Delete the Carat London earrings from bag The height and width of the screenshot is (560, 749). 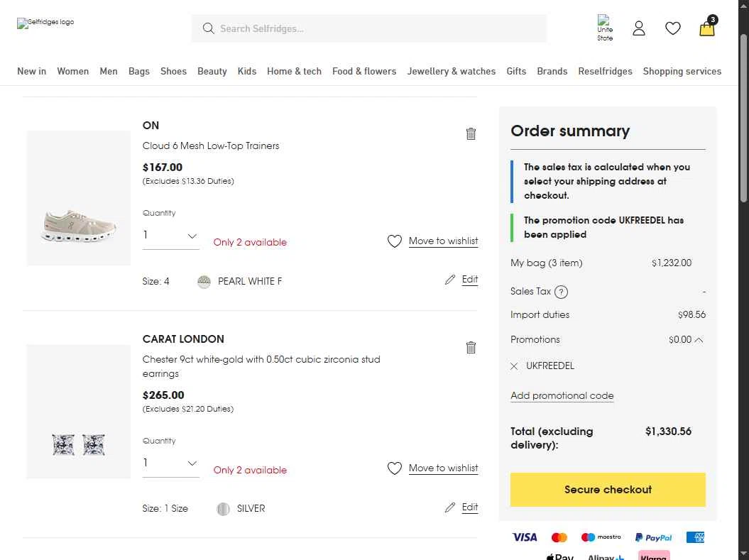tap(471, 348)
